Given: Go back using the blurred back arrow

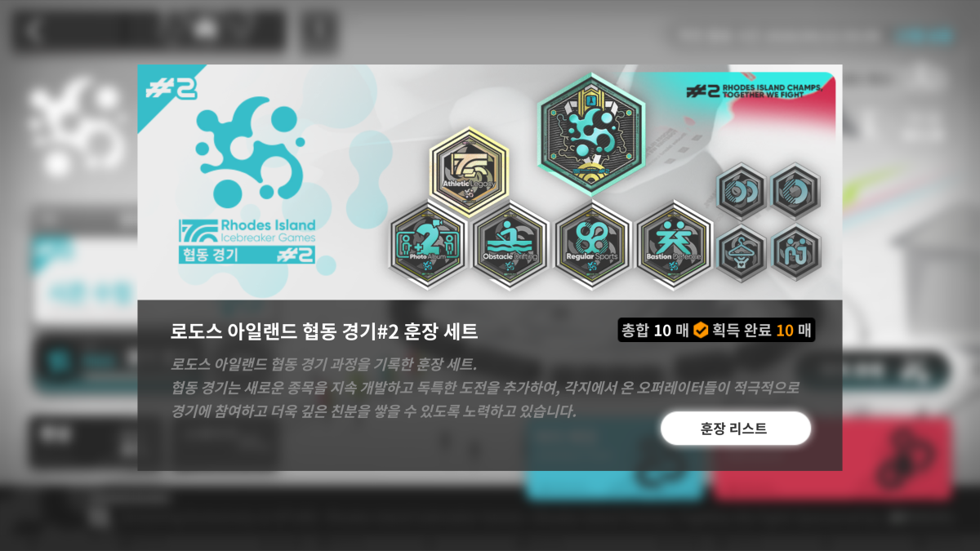Looking at the screenshot, I should (x=33, y=31).
